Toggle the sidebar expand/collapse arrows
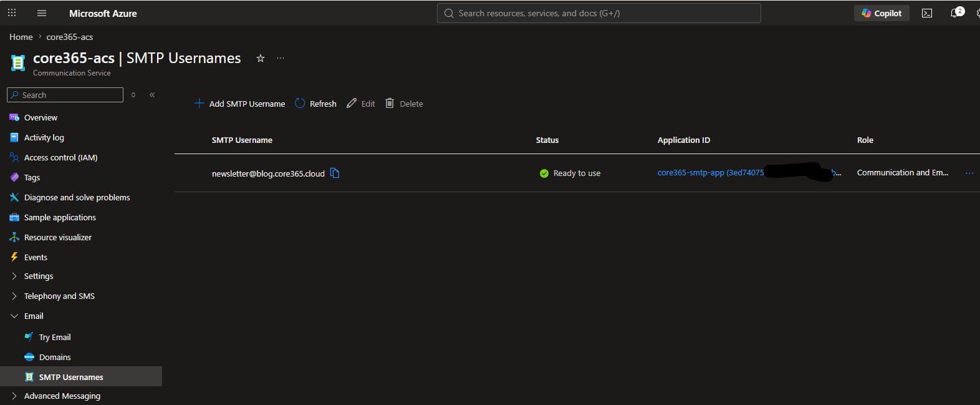980x405 pixels. tap(133, 95)
